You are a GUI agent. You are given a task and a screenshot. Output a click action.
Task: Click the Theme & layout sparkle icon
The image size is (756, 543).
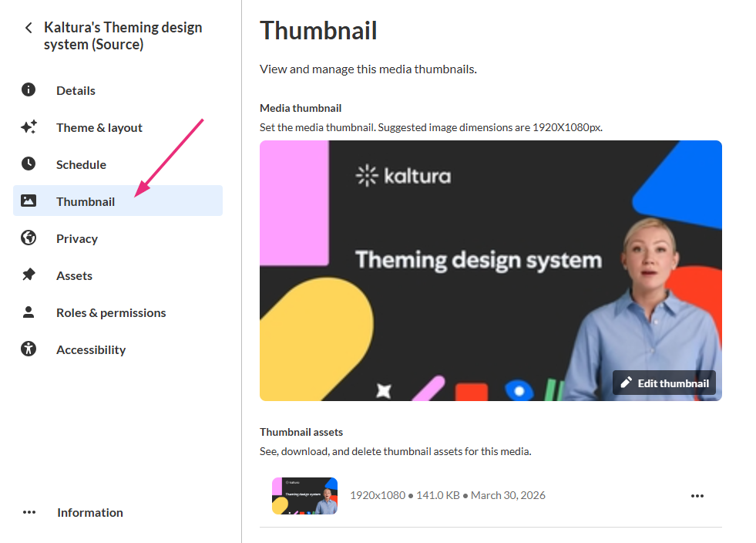click(29, 127)
